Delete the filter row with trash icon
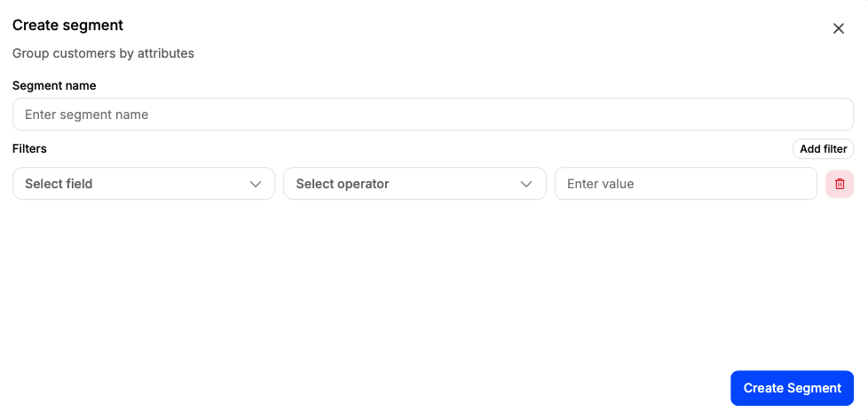868x420 pixels. tap(840, 184)
